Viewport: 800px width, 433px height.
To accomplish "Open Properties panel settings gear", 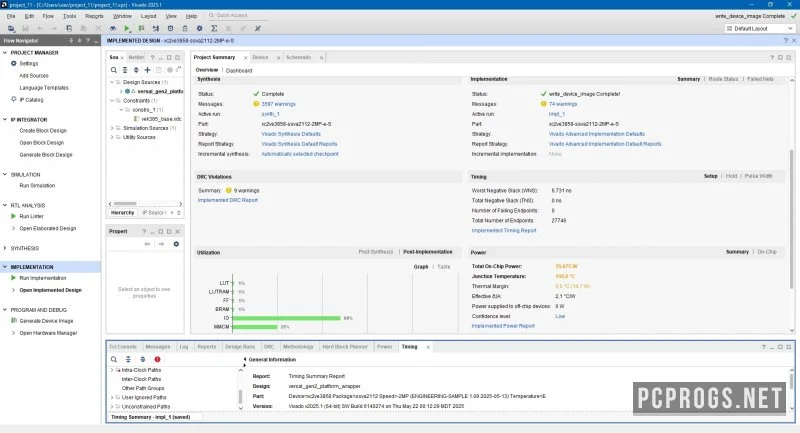I will pyautogui.click(x=176, y=244).
